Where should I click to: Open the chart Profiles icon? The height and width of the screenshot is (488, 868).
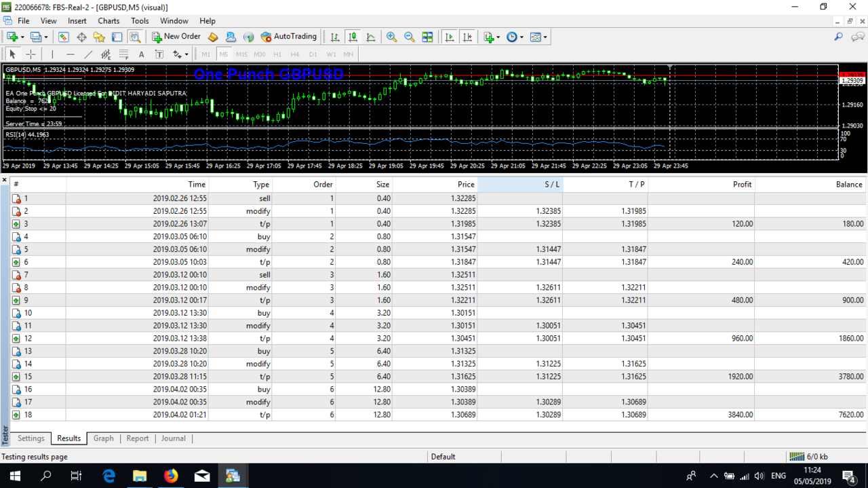point(35,37)
